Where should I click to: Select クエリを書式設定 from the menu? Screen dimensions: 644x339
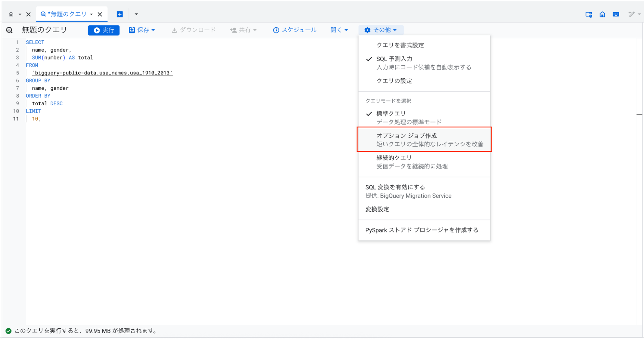pos(400,45)
